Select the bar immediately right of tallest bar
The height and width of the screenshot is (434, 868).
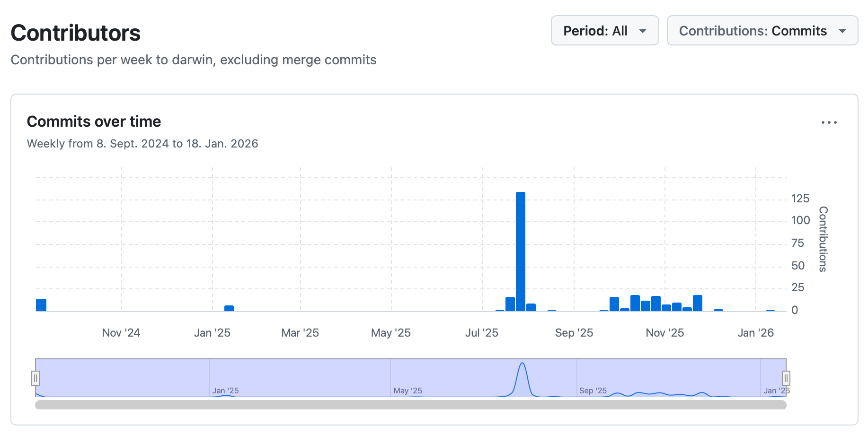click(531, 307)
